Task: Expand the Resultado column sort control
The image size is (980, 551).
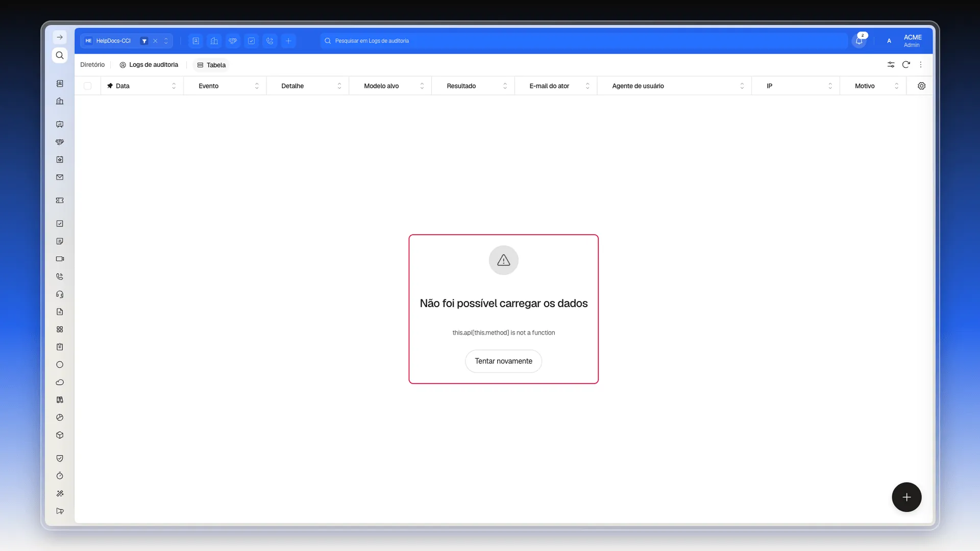Action: [505, 86]
